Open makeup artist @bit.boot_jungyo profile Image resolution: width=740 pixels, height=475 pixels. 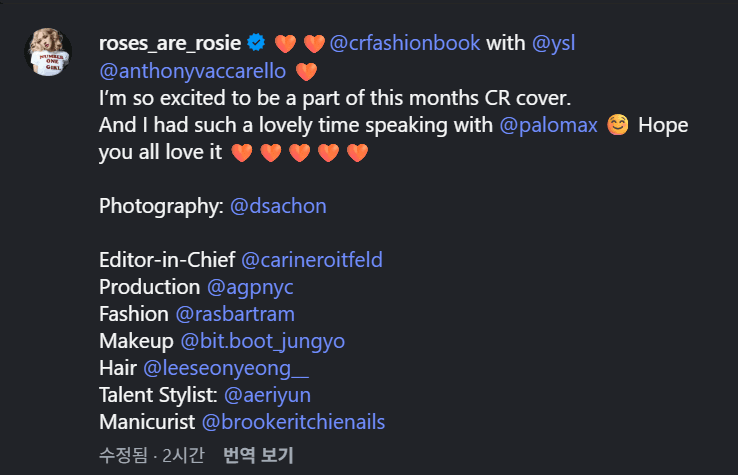[x=263, y=341]
